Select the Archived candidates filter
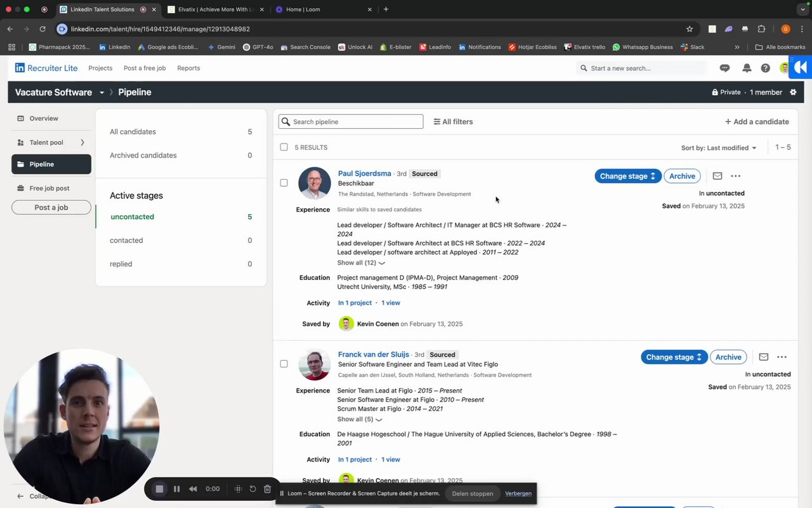812x508 pixels. pyautogui.click(x=181, y=156)
